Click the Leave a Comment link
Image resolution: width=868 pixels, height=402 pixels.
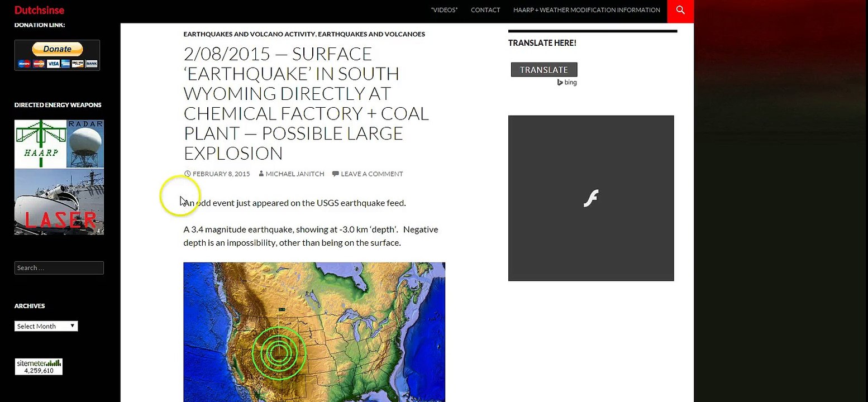[x=372, y=174]
